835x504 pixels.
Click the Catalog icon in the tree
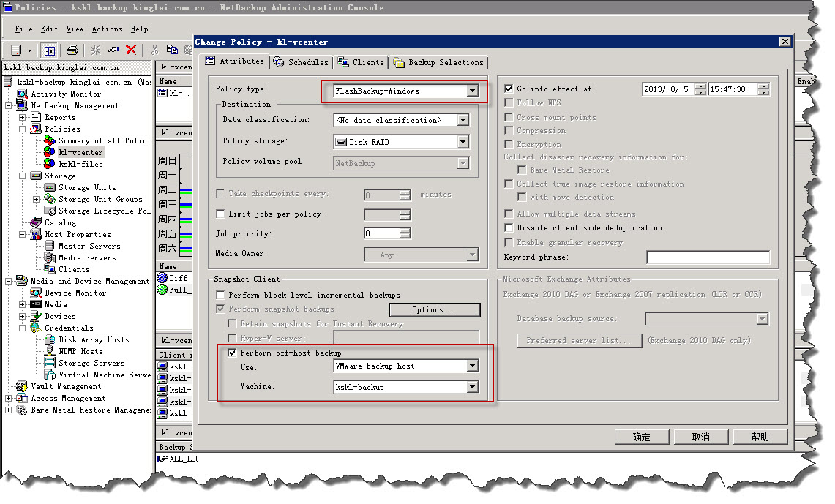click(36, 222)
